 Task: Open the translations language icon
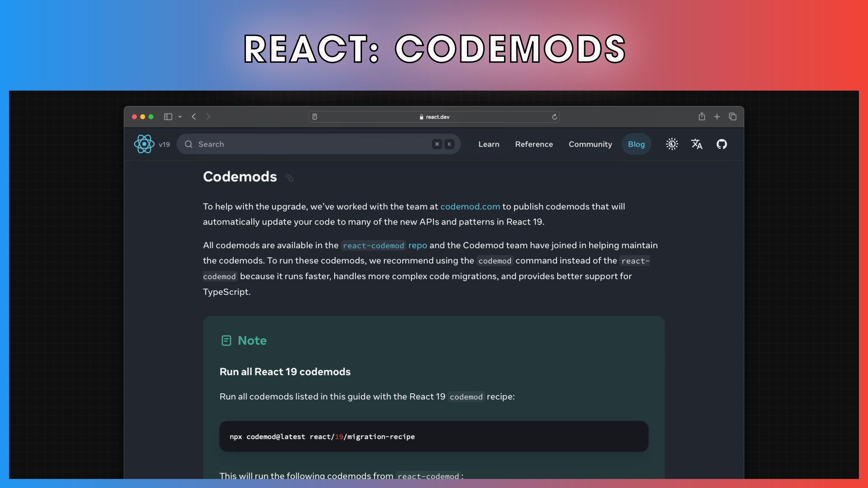697,144
